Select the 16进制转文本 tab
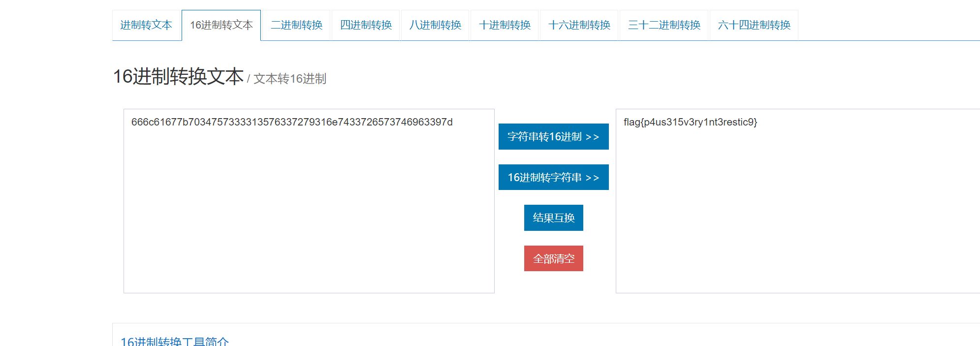This screenshot has height=346, width=980. (x=221, y=25)
